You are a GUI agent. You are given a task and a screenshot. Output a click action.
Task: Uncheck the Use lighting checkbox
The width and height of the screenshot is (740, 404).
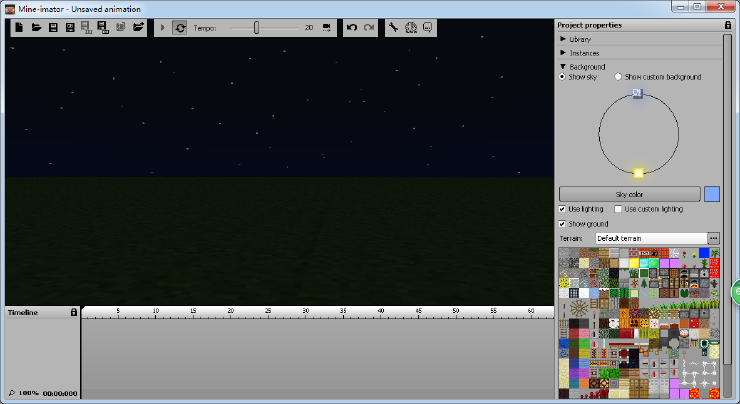tap(562, 209)
